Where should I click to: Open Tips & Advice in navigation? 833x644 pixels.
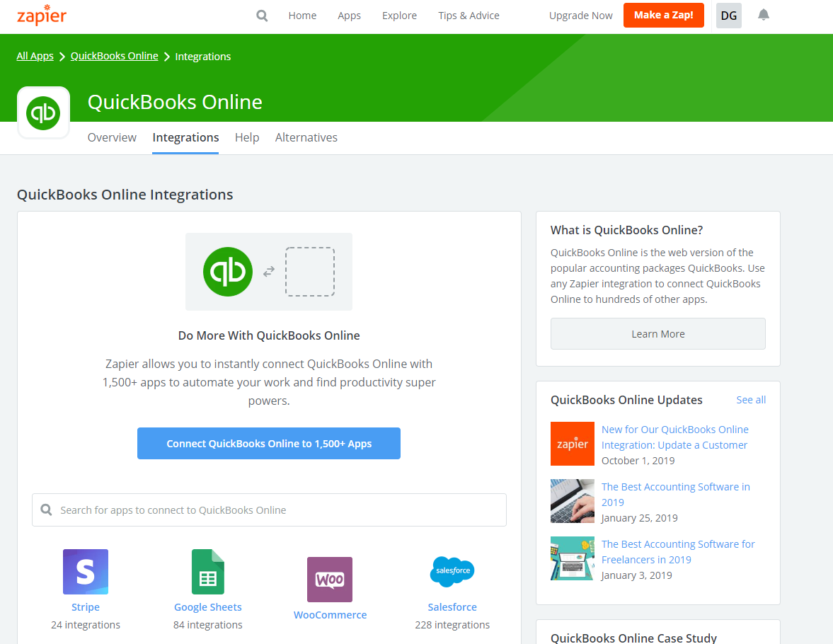click(x=469, y=16)
